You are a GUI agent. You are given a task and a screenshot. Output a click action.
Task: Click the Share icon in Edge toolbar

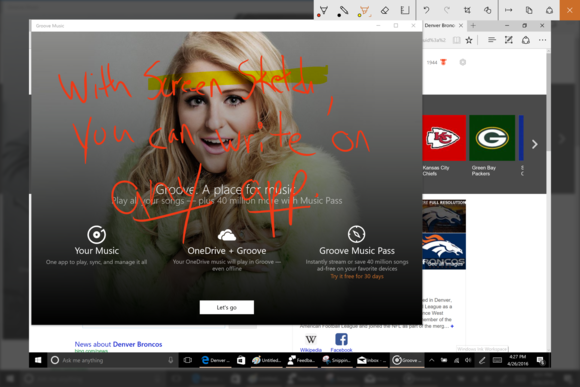click(x=526, y=40)
